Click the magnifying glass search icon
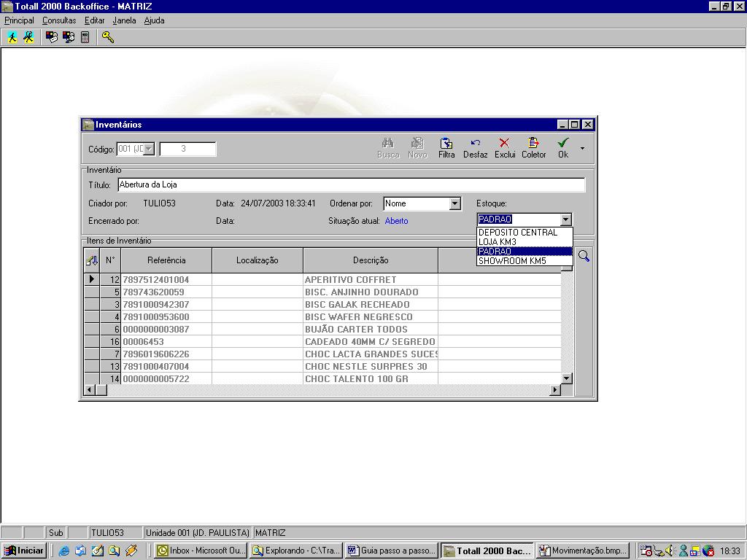The image size is (747, 560). [x=584, y=256]
